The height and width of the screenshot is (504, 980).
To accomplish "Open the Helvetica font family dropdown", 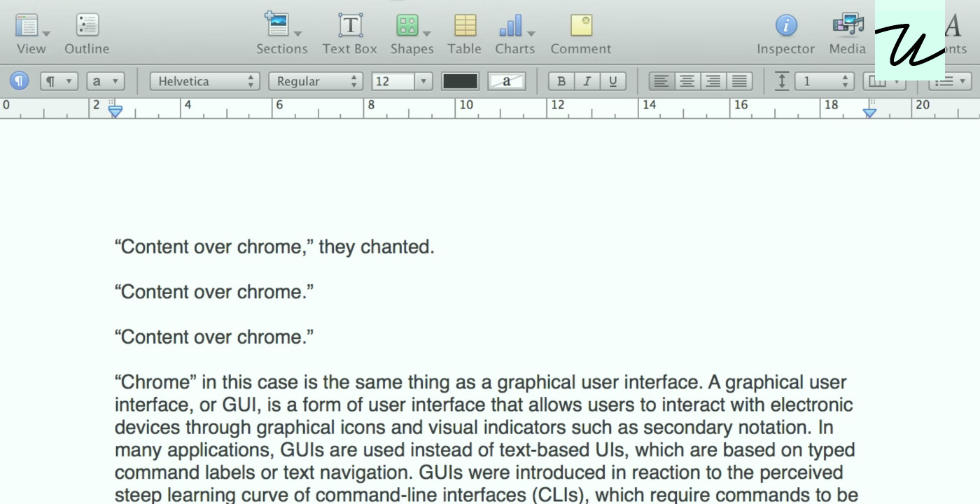I will (204, 81).
